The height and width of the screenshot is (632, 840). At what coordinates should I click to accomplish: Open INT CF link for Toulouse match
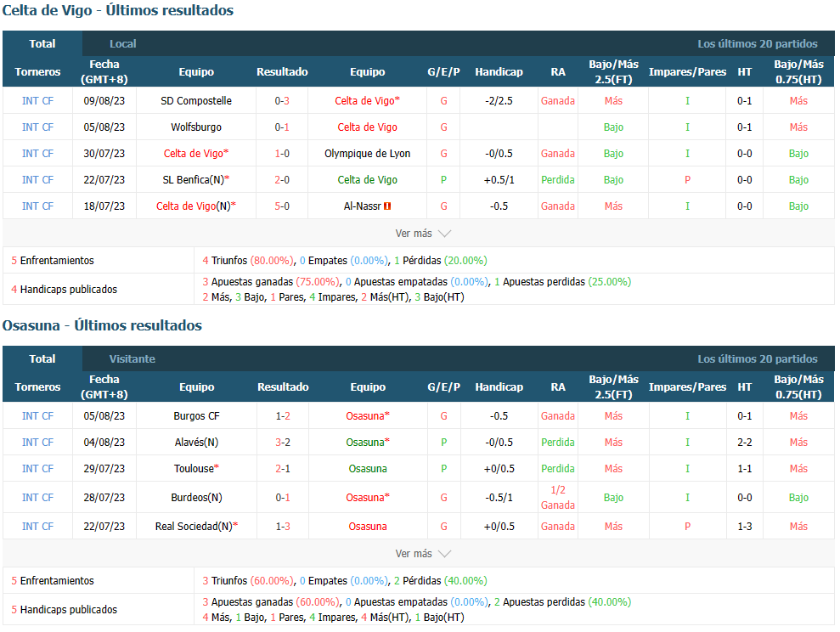click(37, 469)
